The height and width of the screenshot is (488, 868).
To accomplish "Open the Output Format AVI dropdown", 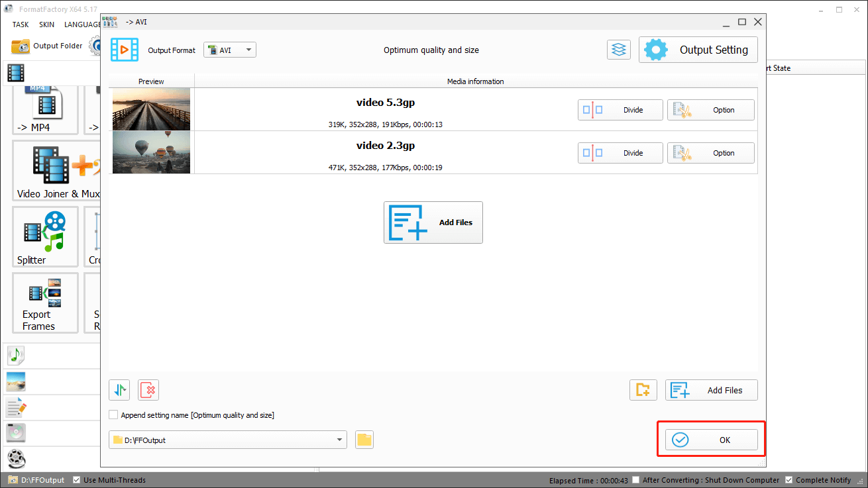I will click(x=229, y=50).
